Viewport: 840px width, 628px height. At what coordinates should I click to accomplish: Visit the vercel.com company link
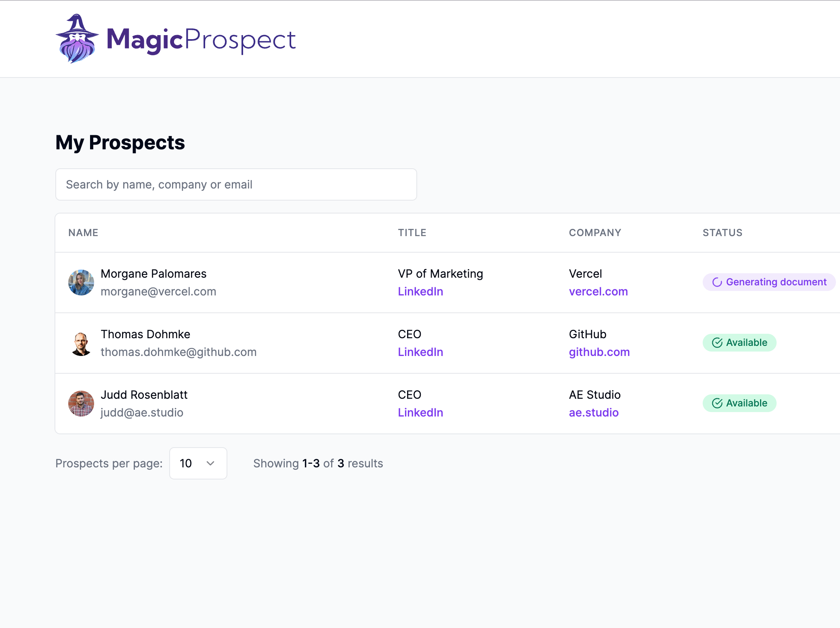(598, 291)
